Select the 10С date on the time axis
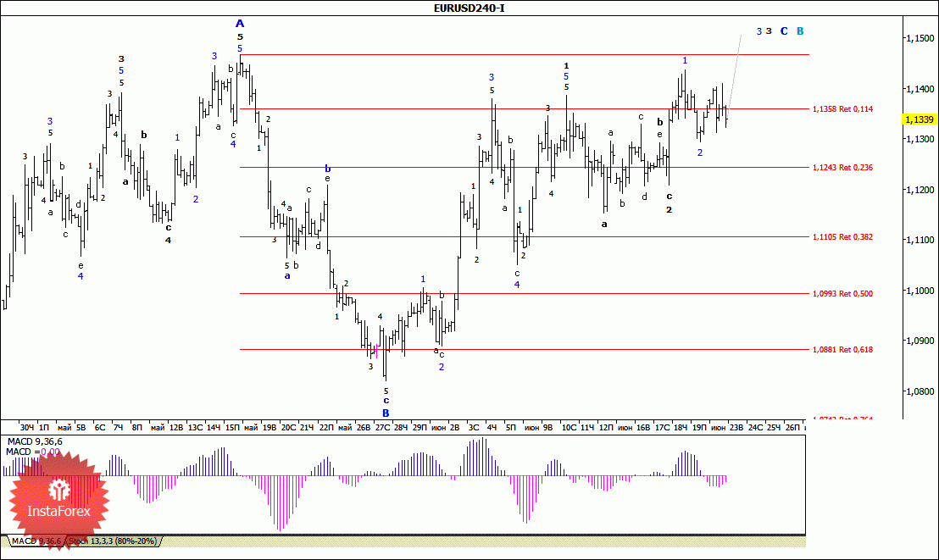This screenshot has height=560, width=939. point(569,428)
